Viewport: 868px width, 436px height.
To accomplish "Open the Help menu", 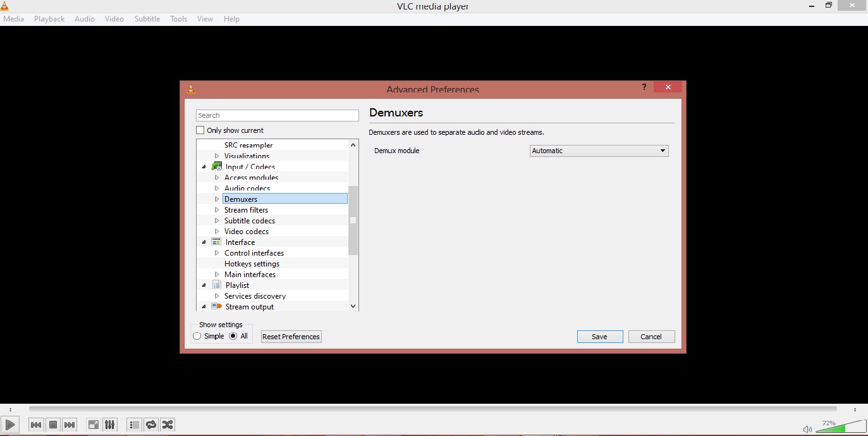I will click(232, 19).
